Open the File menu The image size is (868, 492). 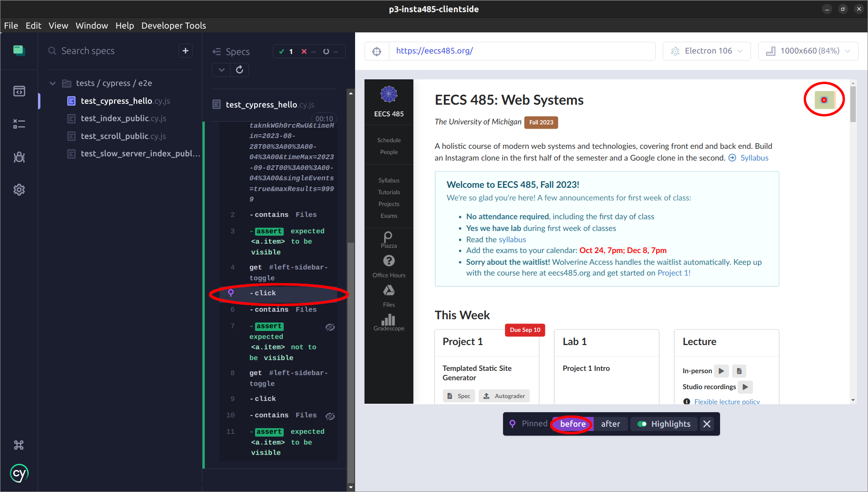point(11,25)
